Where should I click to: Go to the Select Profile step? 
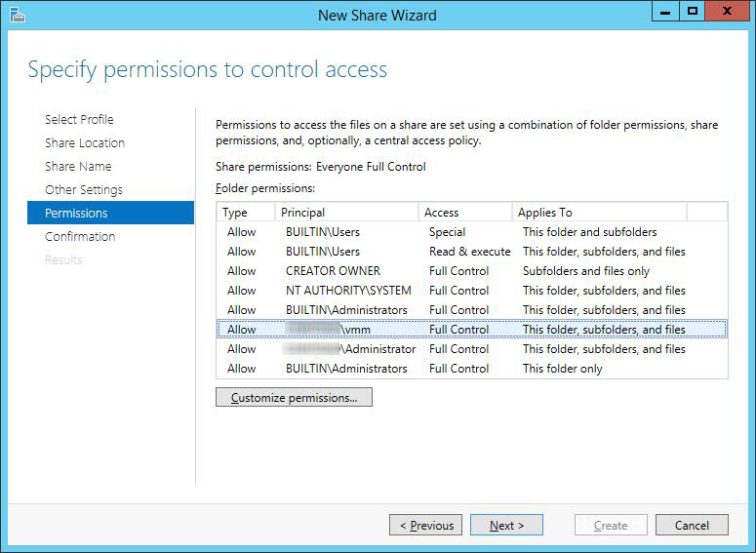pos(79,119)
